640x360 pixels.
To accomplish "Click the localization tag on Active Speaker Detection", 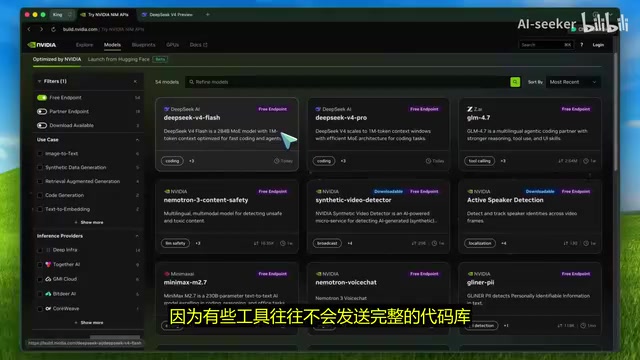I will tap(480, 243).
